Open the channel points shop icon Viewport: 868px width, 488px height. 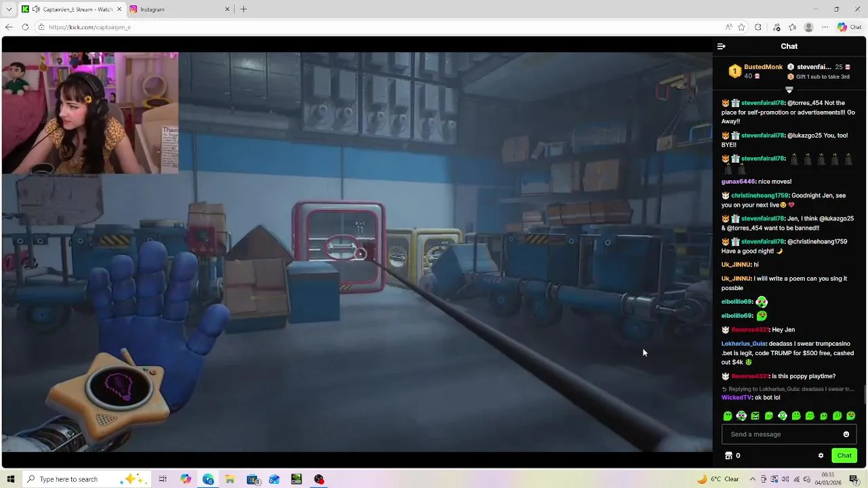pos(728,456)
